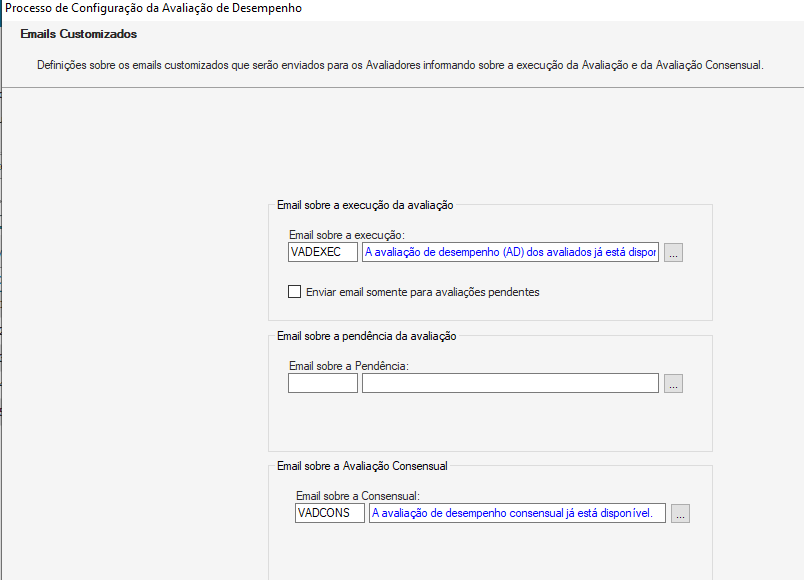The width and height of the screenshot is (804, 580).
Task: Click the 'Definições sobre os emails customizados' description
Action: pos(400,65)
